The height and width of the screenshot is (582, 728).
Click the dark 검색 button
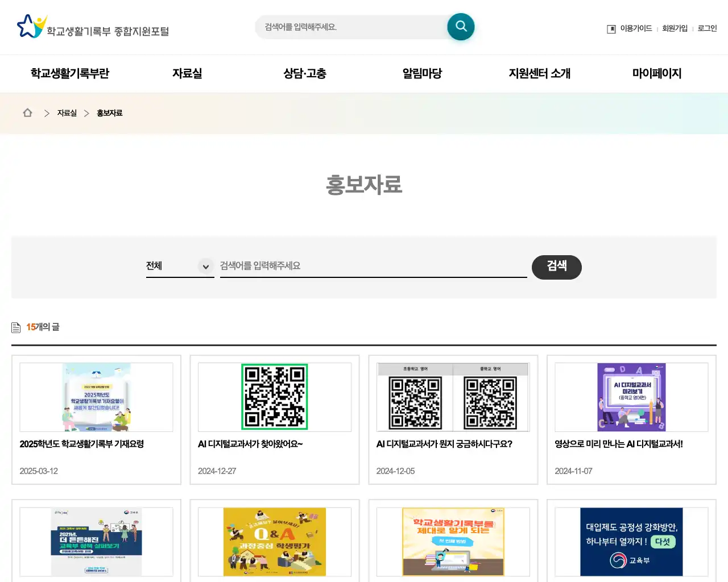coord(556,267)
